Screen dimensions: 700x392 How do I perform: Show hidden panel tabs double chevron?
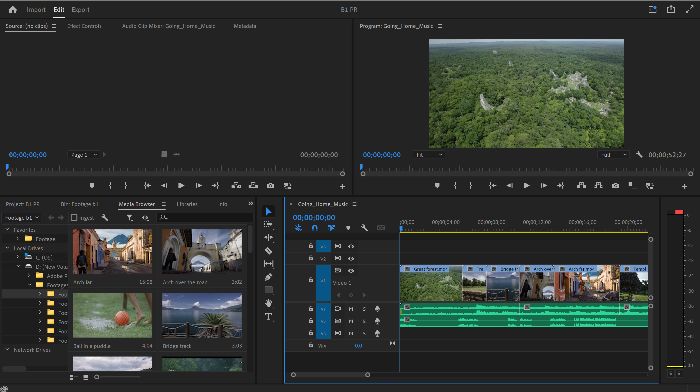click(x=250, y=204)
